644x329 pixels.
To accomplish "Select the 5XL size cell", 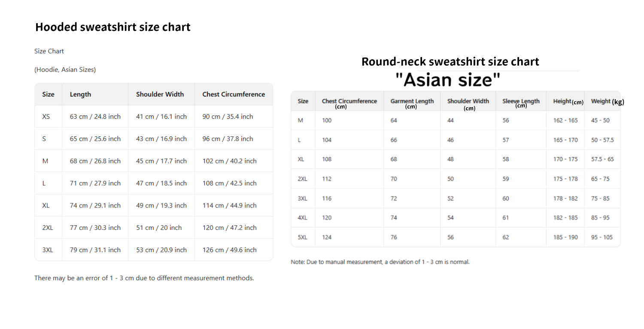I will click(x=303, y=237).
